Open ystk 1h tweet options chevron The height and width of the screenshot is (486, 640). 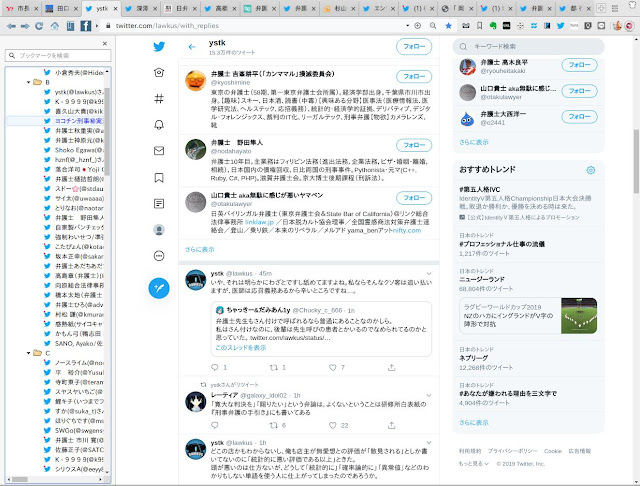tap(429, 442)
